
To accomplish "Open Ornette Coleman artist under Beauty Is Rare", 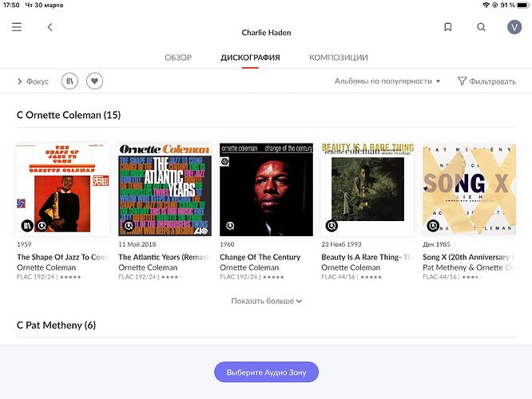I will coord(351,267).
